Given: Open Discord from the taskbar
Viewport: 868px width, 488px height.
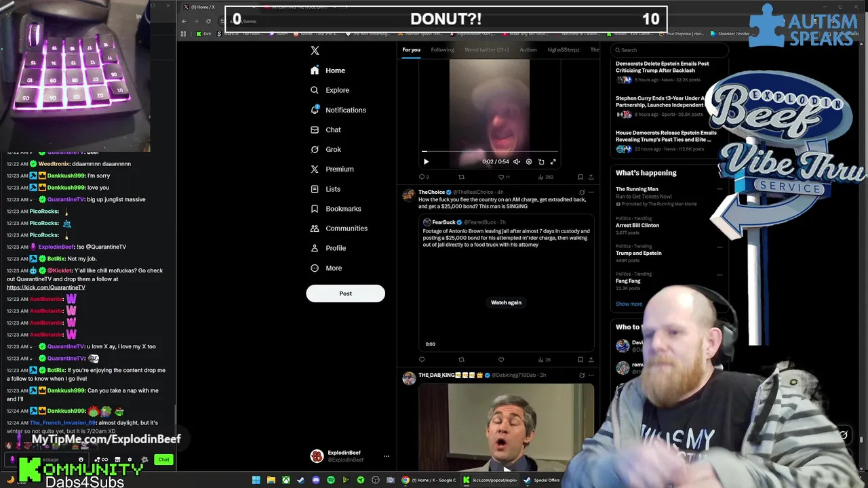Looking at the screenshot, I should [x=316, y=480].
